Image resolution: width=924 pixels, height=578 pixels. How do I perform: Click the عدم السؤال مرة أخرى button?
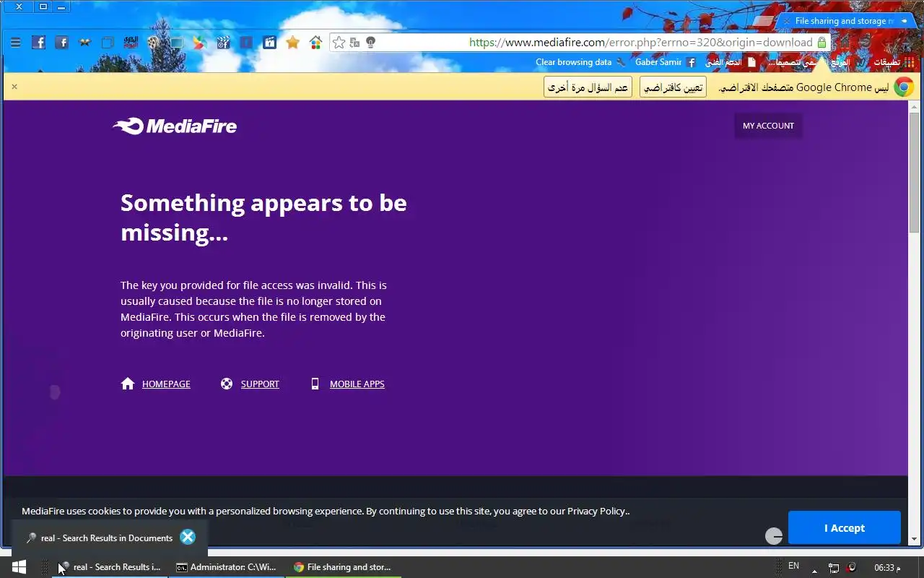(x=588, y=87)
